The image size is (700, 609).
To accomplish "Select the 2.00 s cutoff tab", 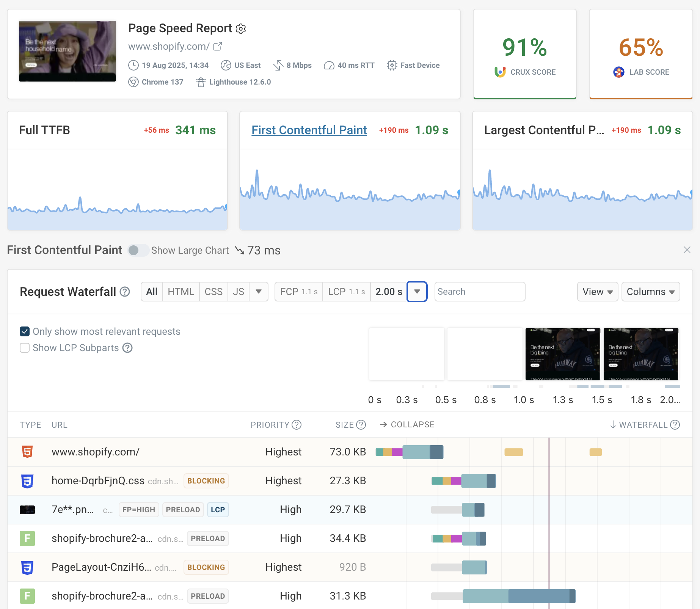I will click(389, 292).
